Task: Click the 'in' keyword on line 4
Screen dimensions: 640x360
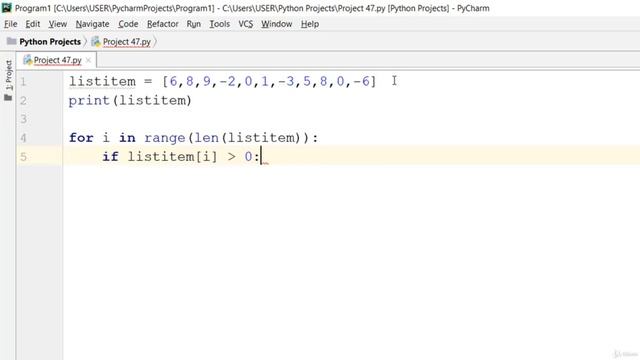Action: click(x=127, y=138)
